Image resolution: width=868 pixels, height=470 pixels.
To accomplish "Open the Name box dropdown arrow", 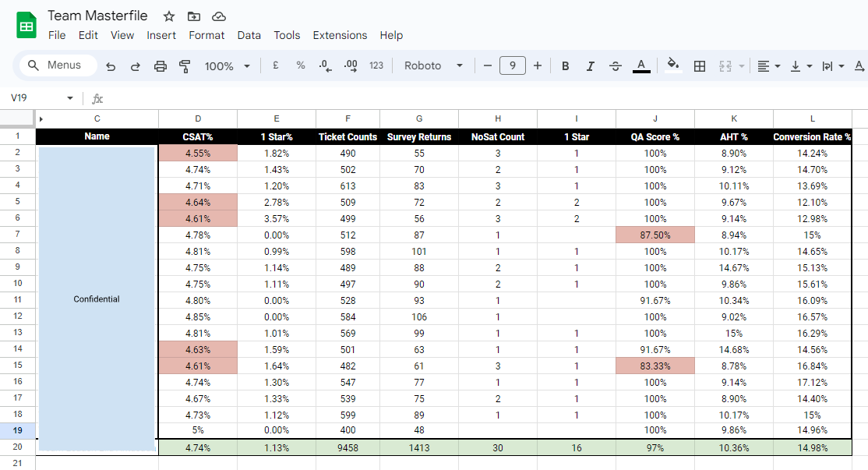I will [x=70, y=98].
